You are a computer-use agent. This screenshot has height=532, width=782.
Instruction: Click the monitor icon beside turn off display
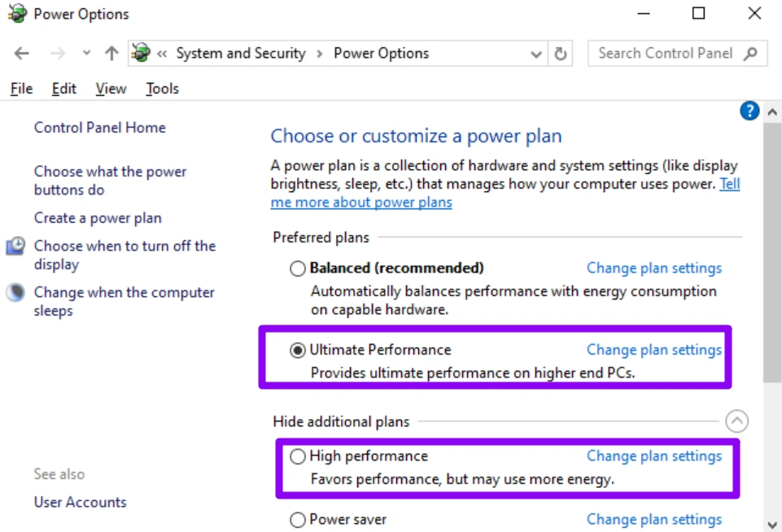point(15,246)
